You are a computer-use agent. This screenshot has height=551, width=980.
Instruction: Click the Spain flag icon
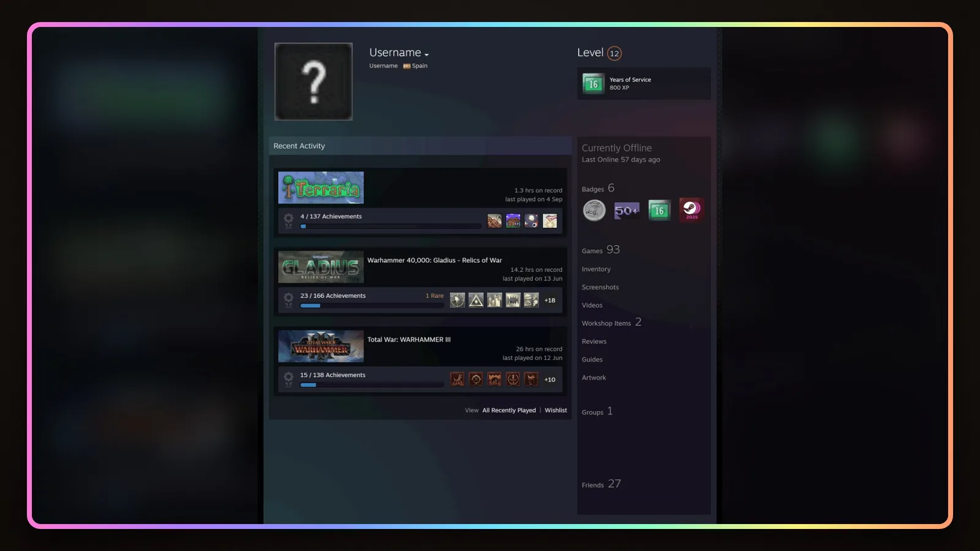406,66
